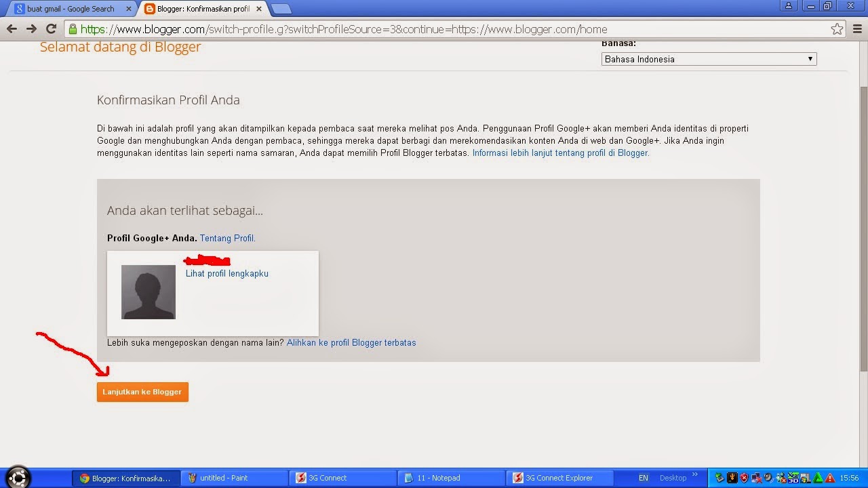
Task: Close the Blogger Konfirmasikan profil tab
Action: click(260, 9)
